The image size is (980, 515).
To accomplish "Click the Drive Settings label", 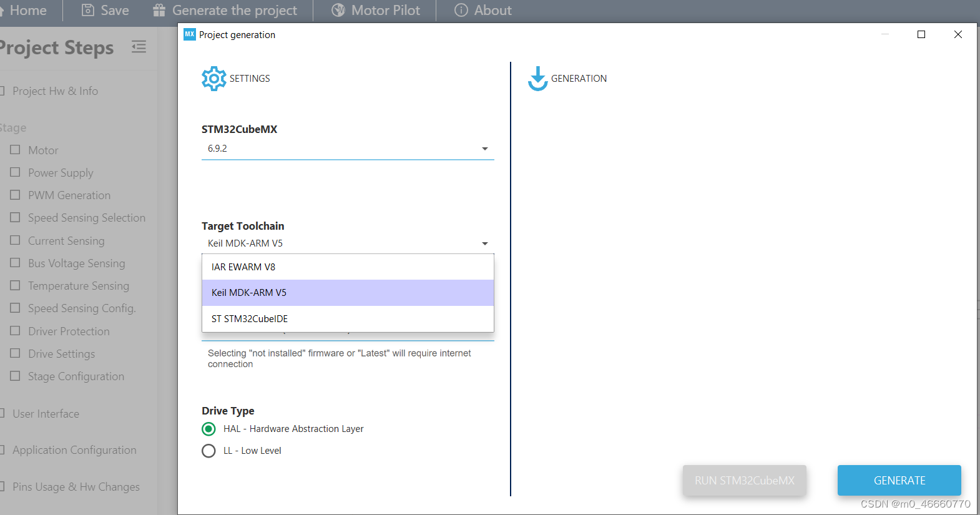I will (61, 354).
